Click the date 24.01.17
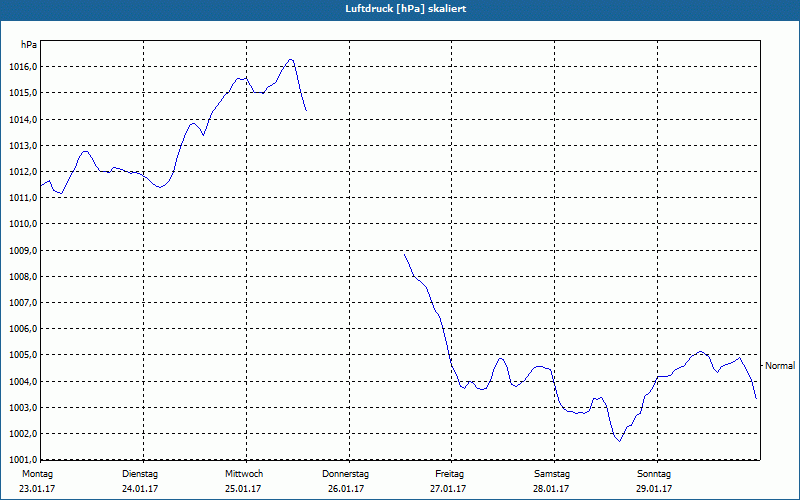Viewport: 800px width, 500px height. point(140,489)
